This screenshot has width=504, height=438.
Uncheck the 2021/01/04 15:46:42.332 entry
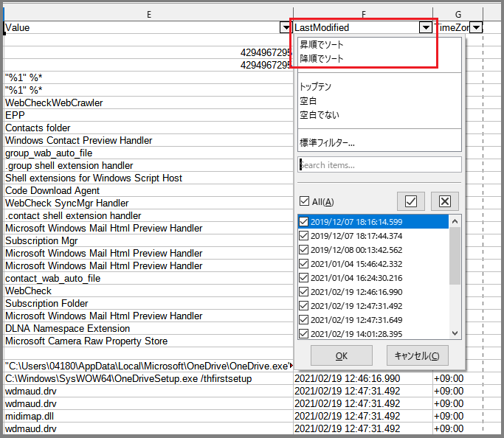tap(304, 264)
